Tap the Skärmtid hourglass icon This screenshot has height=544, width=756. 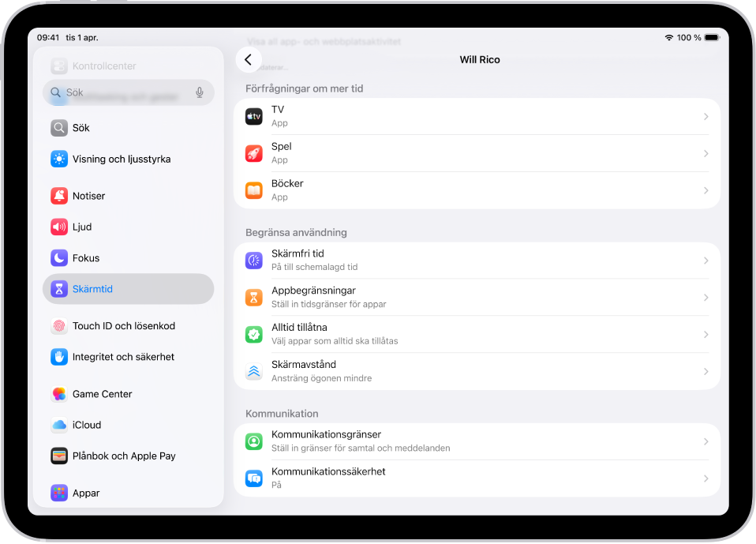point(59,289)
